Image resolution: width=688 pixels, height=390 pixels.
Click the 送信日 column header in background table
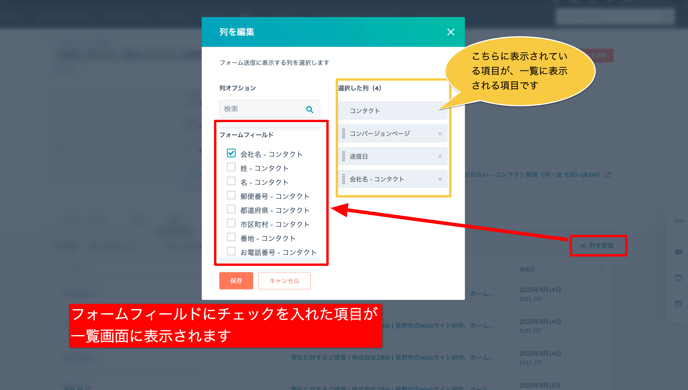pos(527,269)
